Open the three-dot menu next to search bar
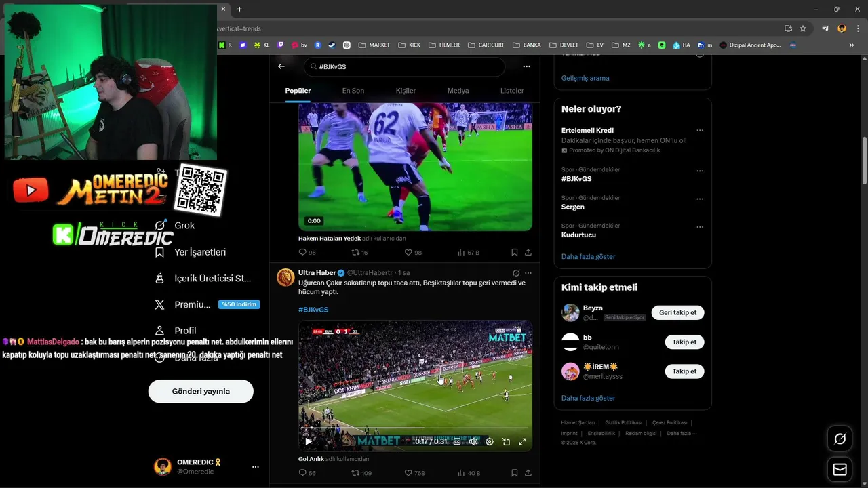Image resolution: width=868 pixels, height=488 pixels. pyautogui.click(x=526, y=66)
